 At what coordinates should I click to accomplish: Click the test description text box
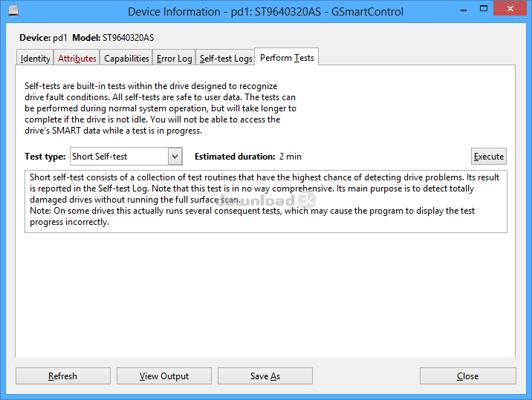pos(266,201)
